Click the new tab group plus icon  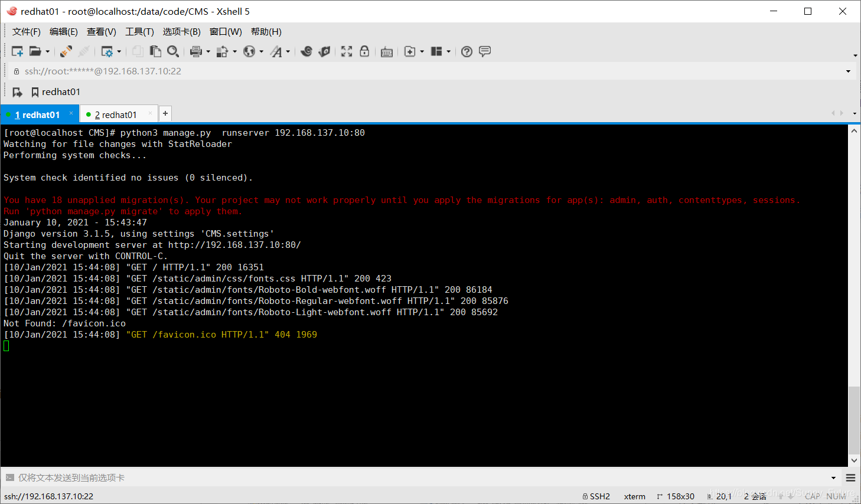click(x=410, y=51)
